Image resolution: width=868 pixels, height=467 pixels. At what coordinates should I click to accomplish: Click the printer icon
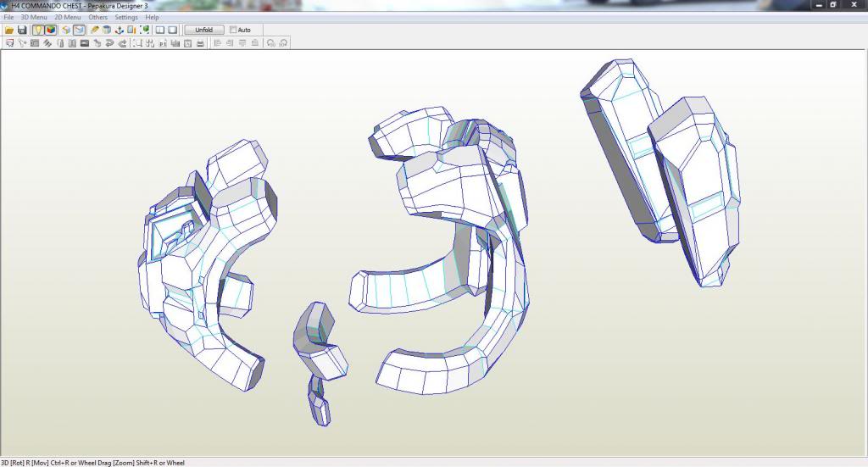[x=200, y=43]
